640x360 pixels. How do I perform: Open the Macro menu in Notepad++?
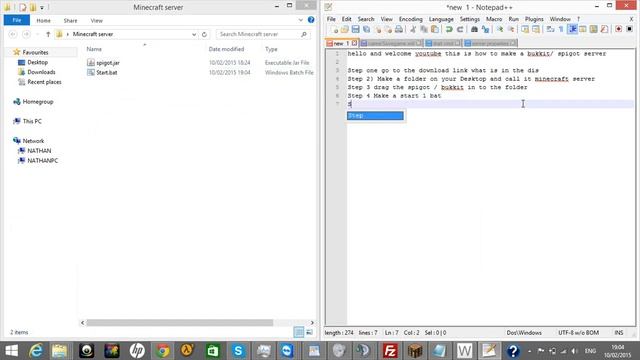coord(494,19)
